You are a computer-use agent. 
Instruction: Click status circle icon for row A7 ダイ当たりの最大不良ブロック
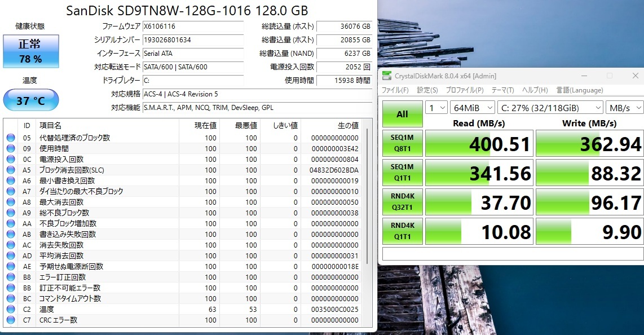pyautogui.click(x=11, y=191)
